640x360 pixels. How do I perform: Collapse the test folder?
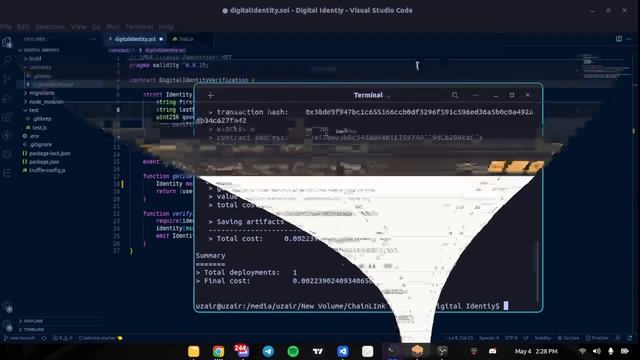click(x=33, y=110)
